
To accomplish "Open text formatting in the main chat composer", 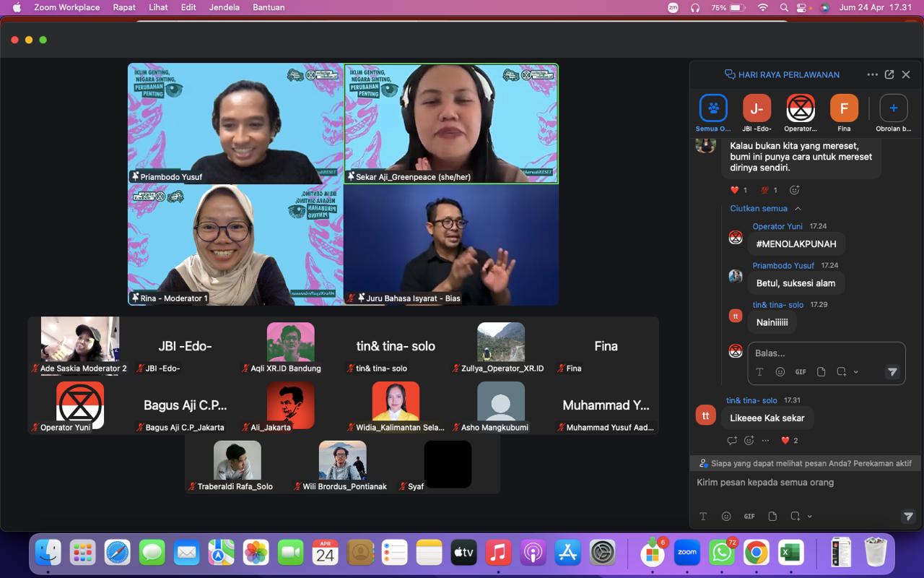I will click(x=703, y=516).
